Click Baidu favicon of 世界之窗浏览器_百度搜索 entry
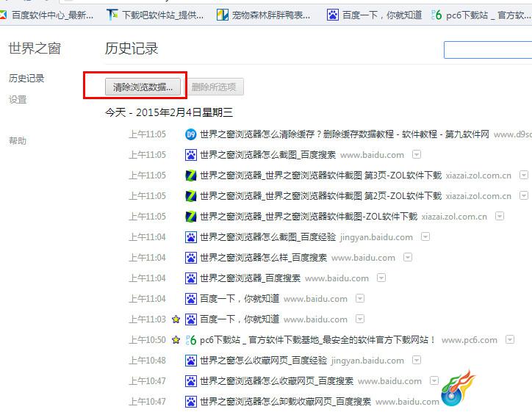532x412 pixels. [x=190, y=278]
